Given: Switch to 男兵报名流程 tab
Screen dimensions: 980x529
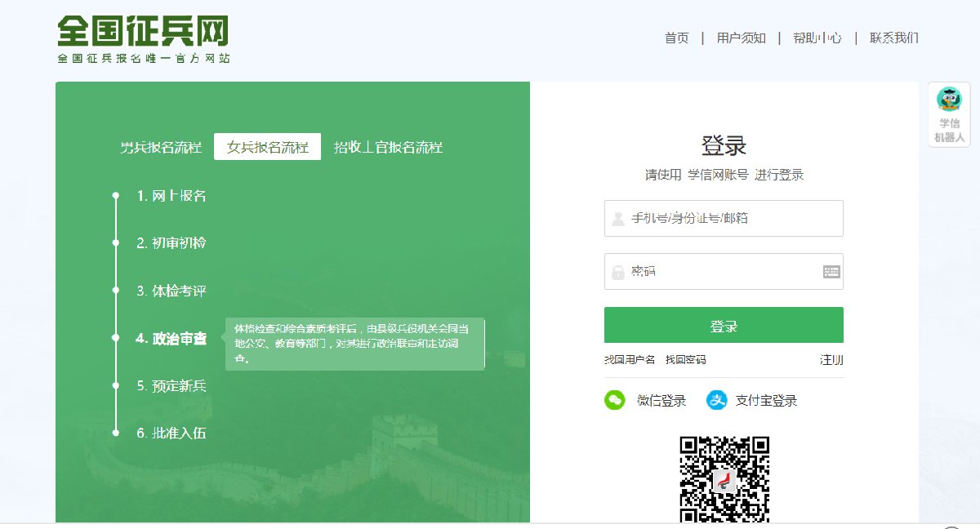Looking at the screenshot, I should pyautogui.click(x=161, y=148).
